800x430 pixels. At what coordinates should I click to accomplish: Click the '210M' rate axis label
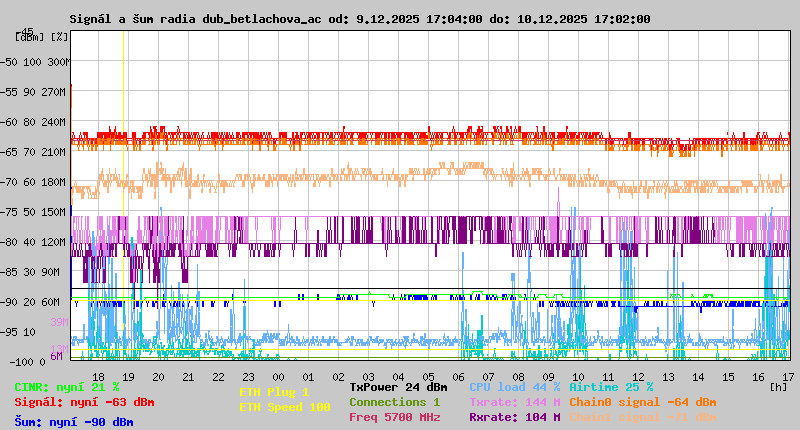pyautogui.click(x=56, y=153)
